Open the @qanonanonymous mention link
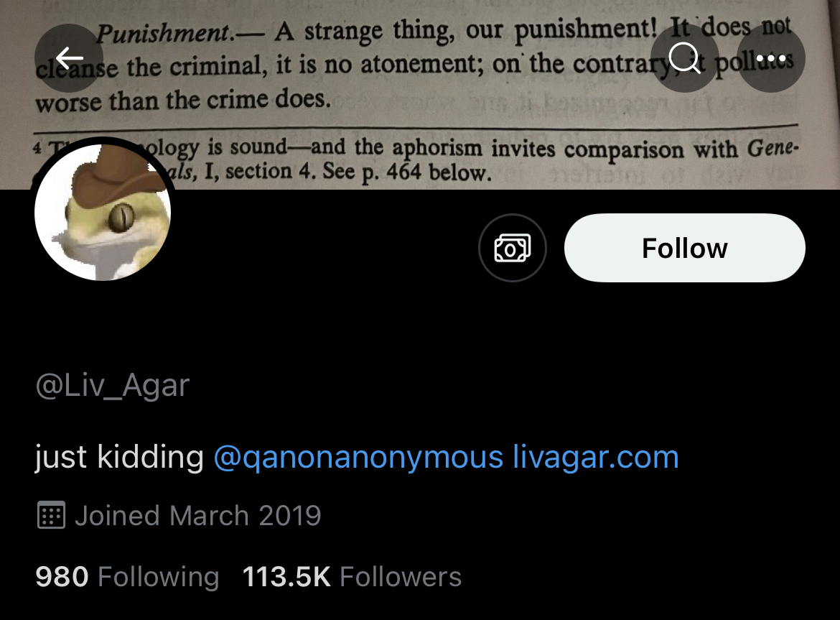The height and width of the screenshot is (620, 840). point(358,458)
